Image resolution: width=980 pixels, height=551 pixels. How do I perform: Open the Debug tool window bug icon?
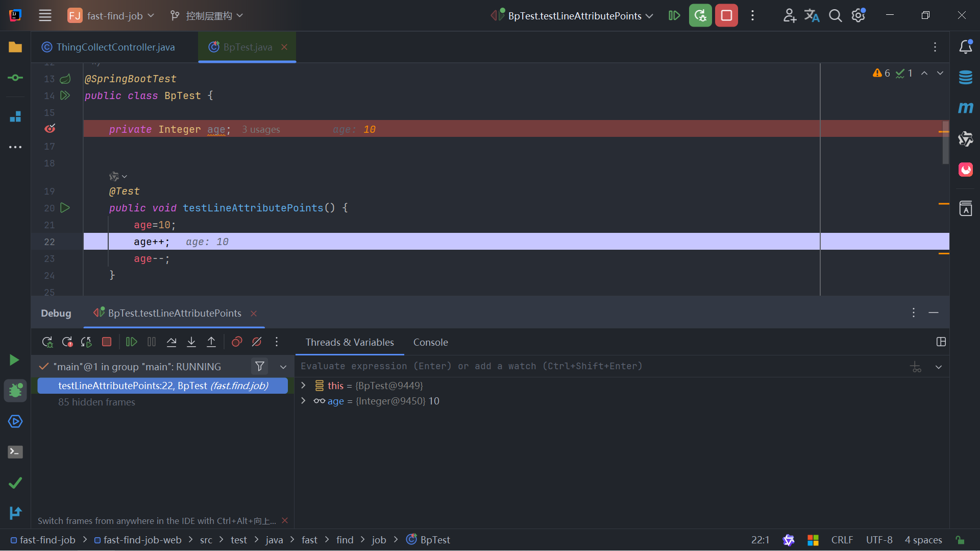pyautogui.click(x=15, y=391)
